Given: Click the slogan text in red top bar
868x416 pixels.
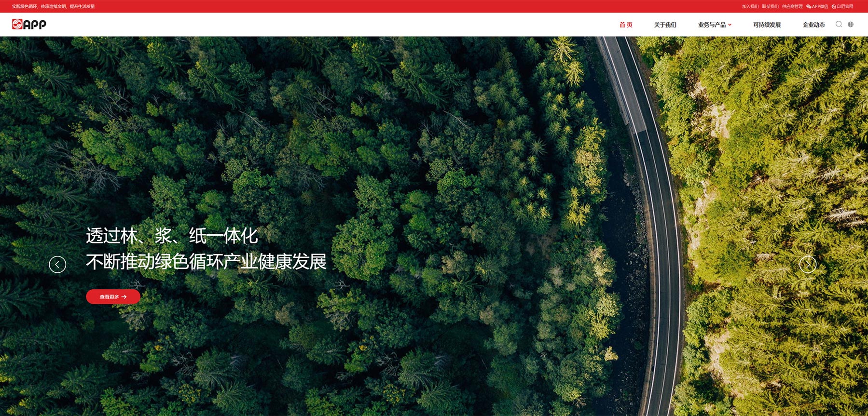Looking at the screenshot, I should coord(53,6).
